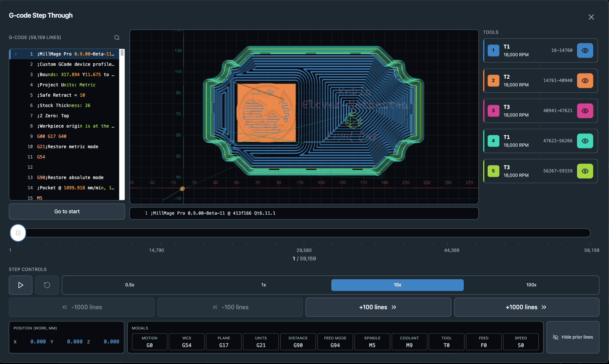
Task: Click the orange number 2 tool badge
Action: (x=494, y=81)
